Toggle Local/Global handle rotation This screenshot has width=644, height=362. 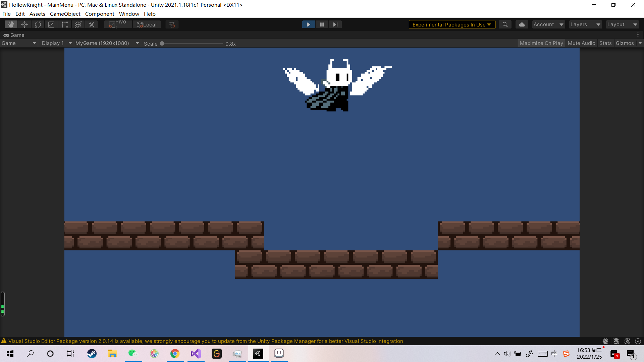(147, 24)
